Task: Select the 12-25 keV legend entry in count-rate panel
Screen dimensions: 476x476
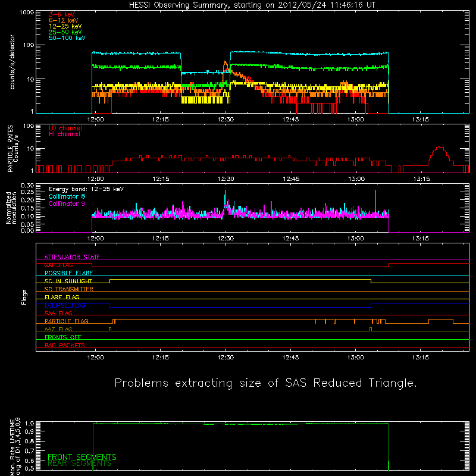Action: tap(65, 26)
